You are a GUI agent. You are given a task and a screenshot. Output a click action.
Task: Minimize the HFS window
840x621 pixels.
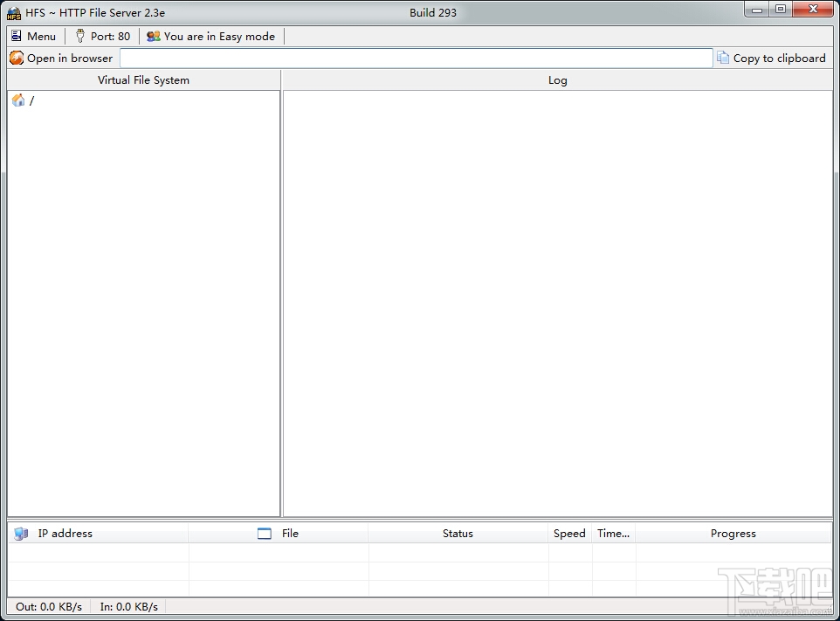point(757,10)
